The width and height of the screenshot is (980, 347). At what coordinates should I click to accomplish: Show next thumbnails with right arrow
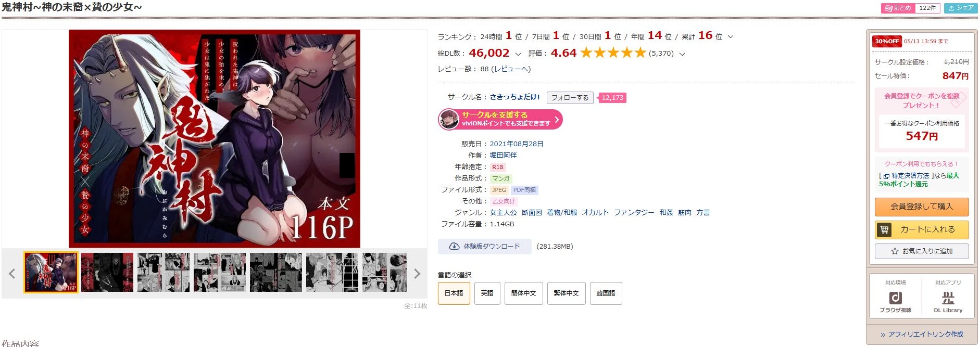(x=417, y=274)
